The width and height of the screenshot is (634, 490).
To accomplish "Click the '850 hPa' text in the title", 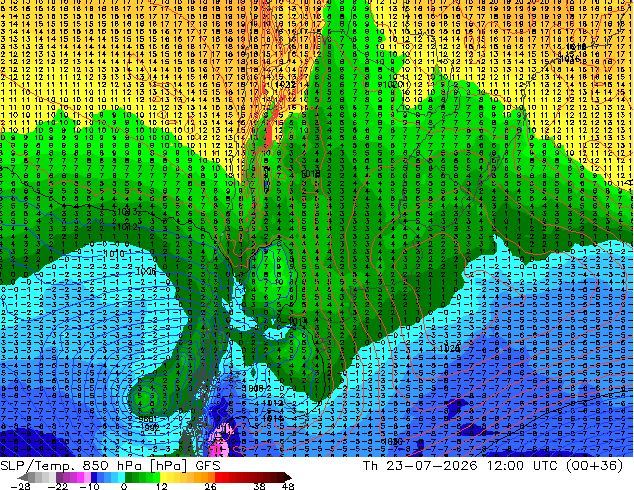I will (111, 466).
